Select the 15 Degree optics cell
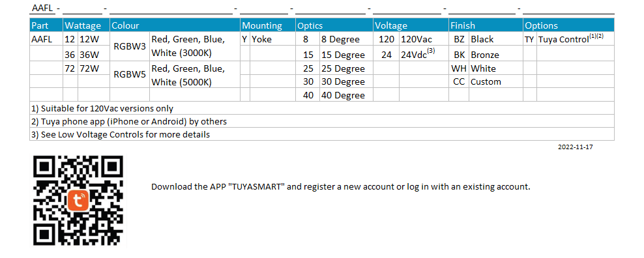Image resolution: width=644 pixels, height=258 pixels. coord(346,54)
